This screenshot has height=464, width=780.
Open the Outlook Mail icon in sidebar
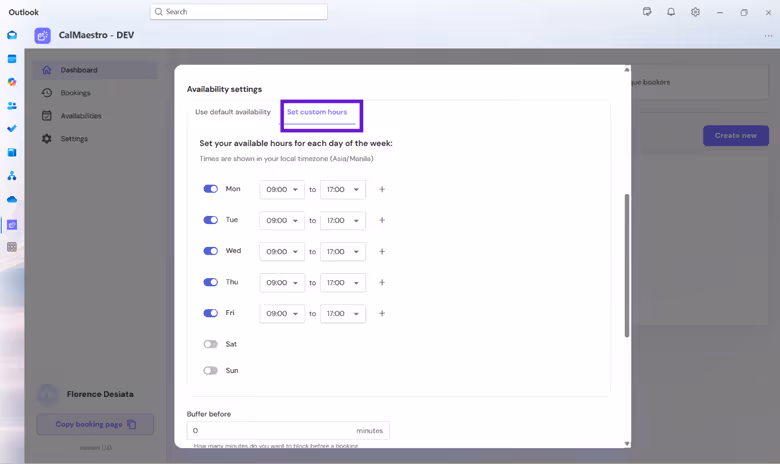(12, 35)
